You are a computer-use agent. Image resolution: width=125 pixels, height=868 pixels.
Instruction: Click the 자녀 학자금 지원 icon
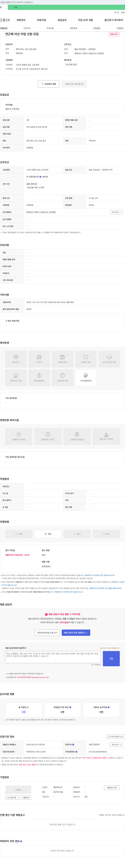tap(109, 359)
